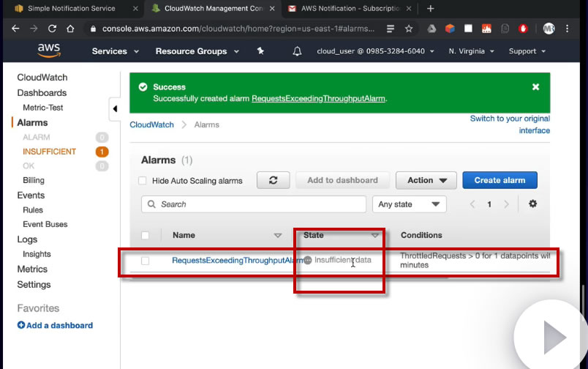Open the browser home icon
Image resolution: width=588 pixels, height=369 pixels.
tap(70, 29)
